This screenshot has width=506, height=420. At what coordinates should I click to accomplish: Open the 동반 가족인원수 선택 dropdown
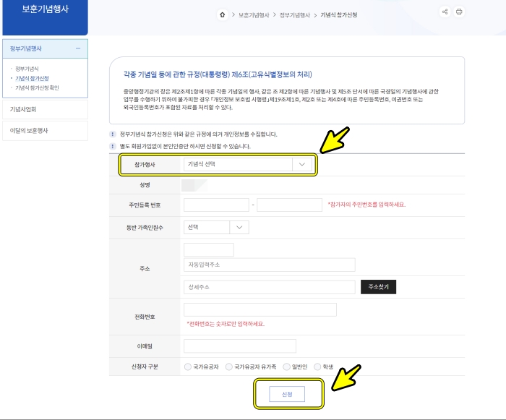pos(216,227)
